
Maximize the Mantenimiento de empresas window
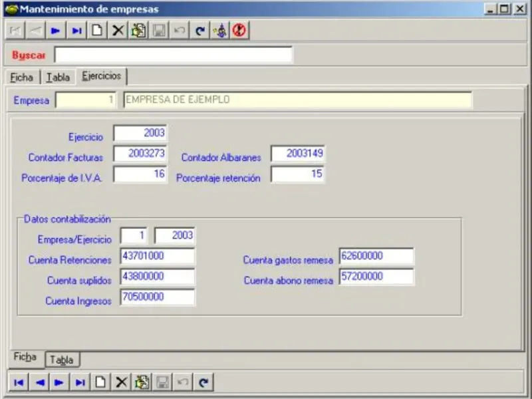point(504,9)
